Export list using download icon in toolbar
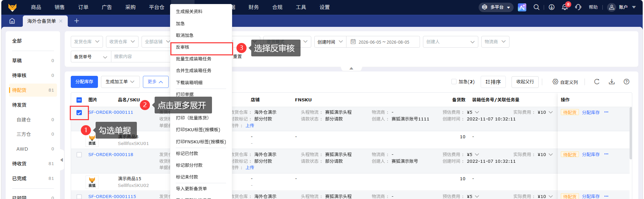644x199 pixels. point(612,82)
